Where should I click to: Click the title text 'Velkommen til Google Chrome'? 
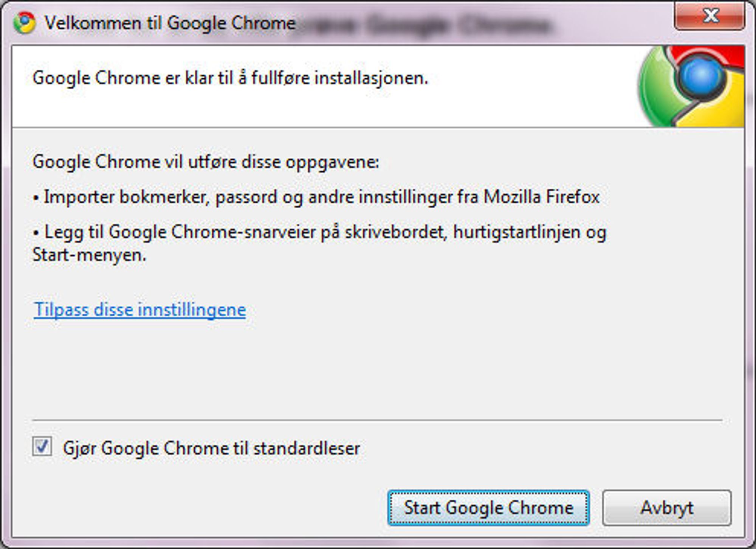170,23
